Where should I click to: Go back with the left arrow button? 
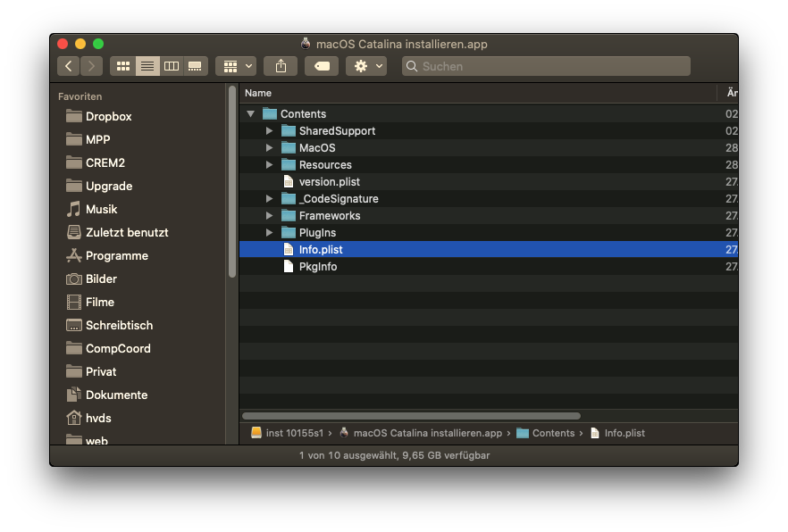coord(68,66)
